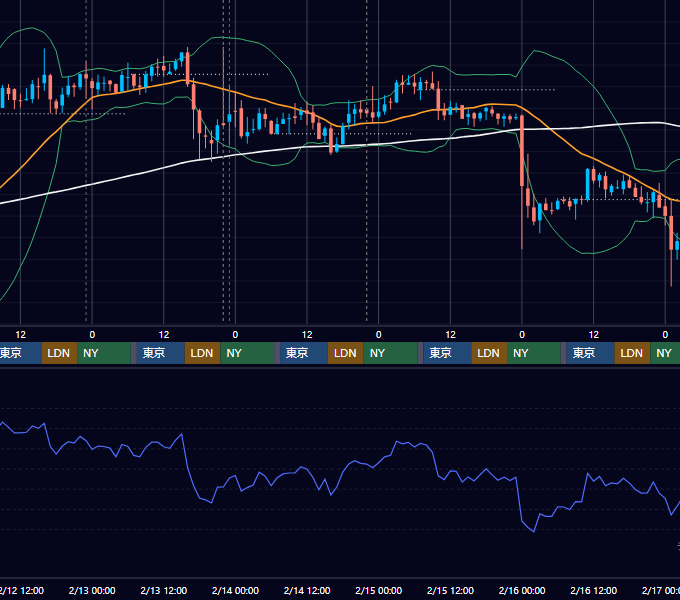Viewport: 680px width, 600px height.
Task: Select the NY session block spanning 2/14 00:00
Action: (247, 353)
